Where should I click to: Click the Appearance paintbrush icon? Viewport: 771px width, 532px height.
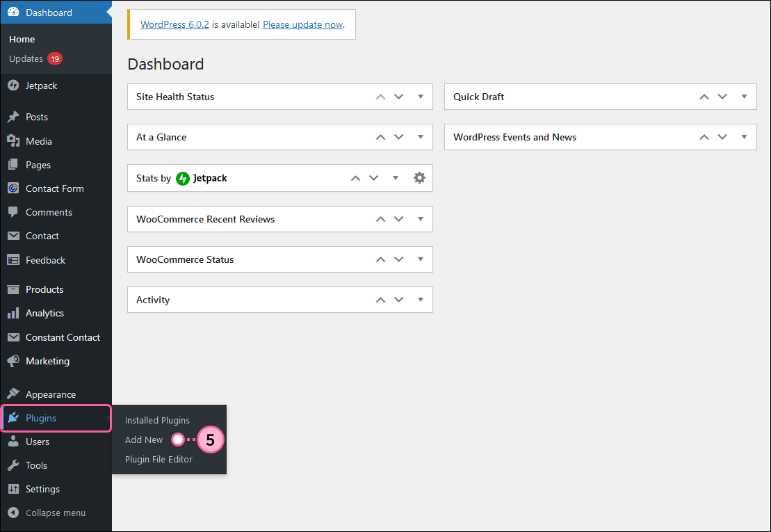13,394
